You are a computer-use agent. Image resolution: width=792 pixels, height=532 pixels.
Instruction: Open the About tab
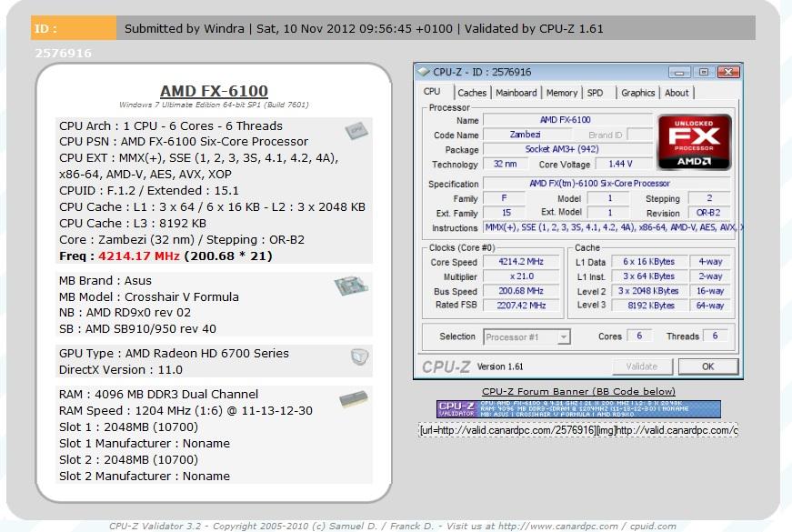[x=677, y=93]
